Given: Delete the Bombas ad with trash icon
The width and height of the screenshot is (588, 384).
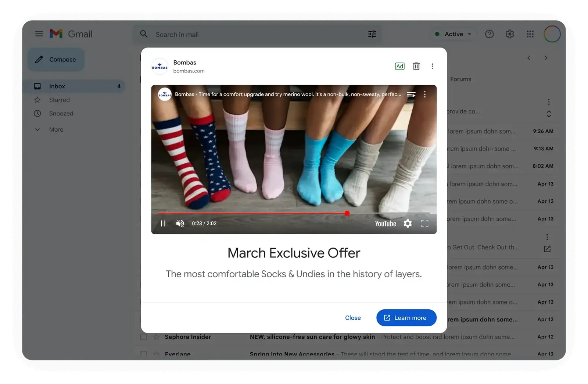Looking at the screenshot, I should (416, 66).
